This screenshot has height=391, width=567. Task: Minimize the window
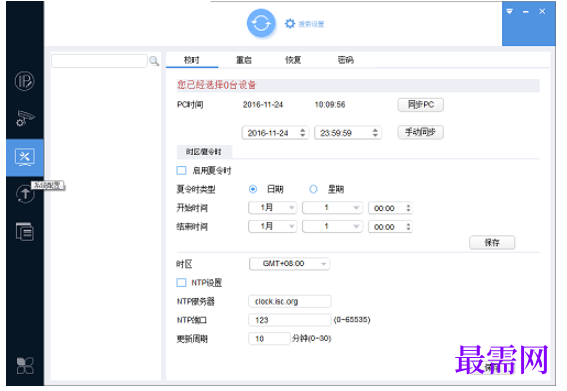coord(525,12)
